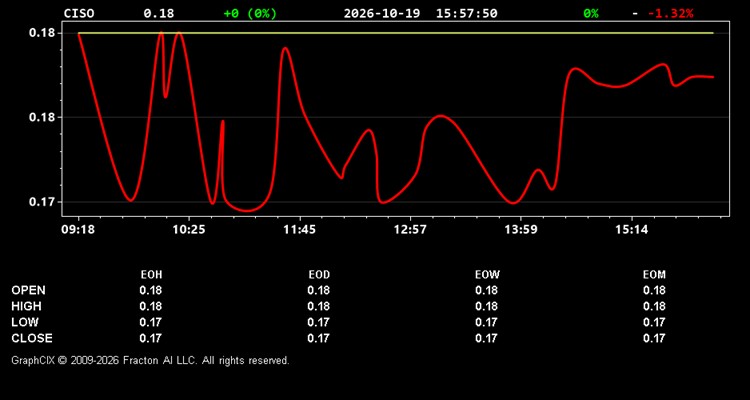Click the EOW column header
Screen dimensions: 750x400
[x=487, y=275]
